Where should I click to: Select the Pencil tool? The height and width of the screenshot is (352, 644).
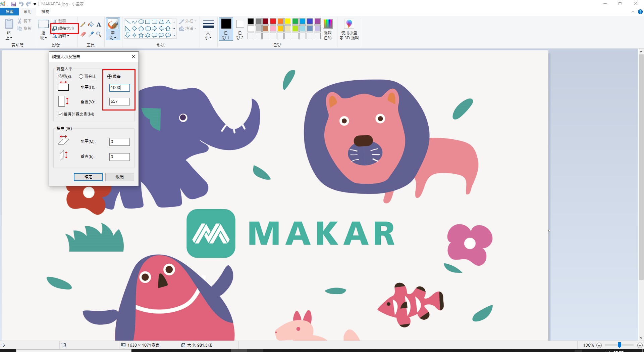pyautogui.click(x=83, y=25)
